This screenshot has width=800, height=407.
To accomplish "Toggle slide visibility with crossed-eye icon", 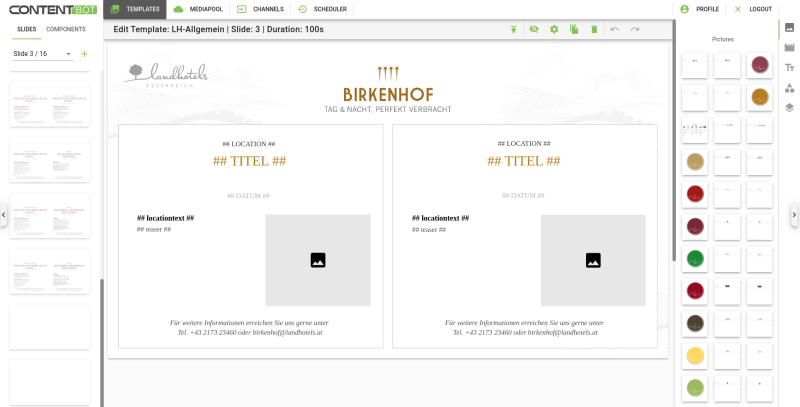I will pyautogui.click(x=534, y=30).
